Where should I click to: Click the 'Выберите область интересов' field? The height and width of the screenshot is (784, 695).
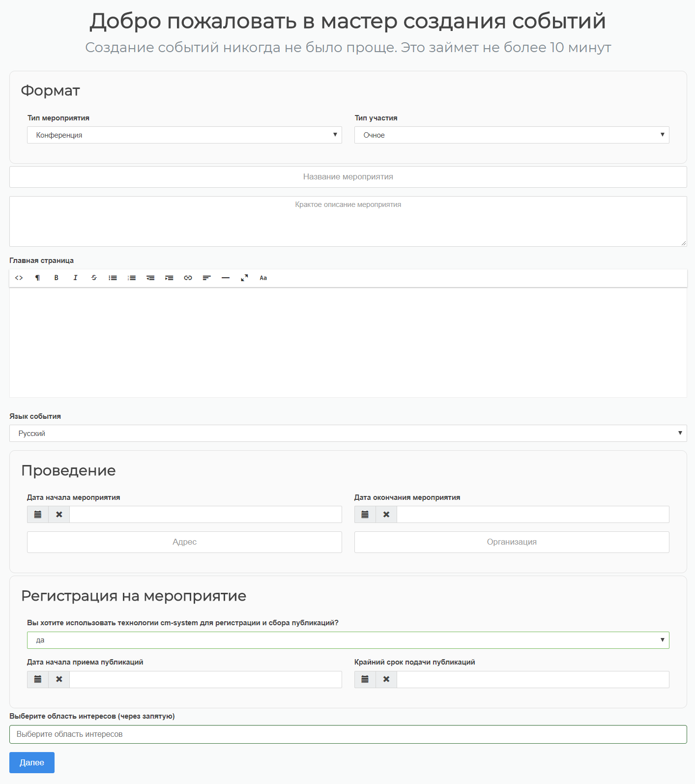coord(348,734)
